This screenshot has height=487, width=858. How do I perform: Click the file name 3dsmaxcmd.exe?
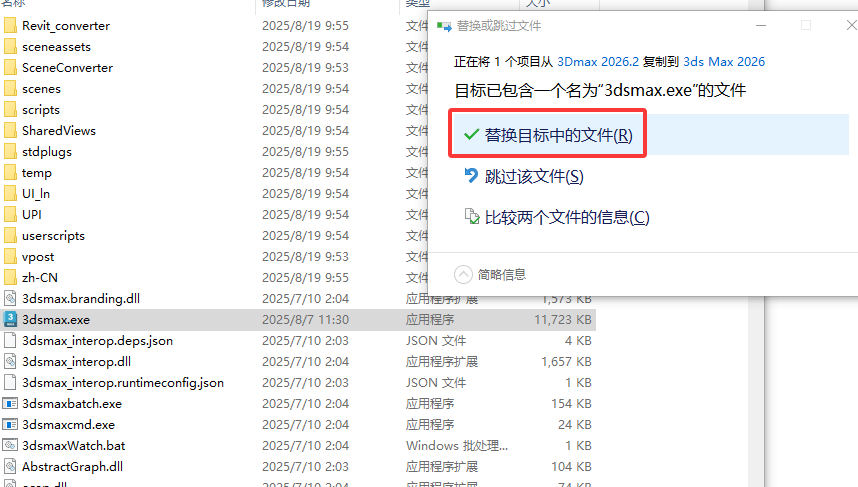(x=68, y=425)
